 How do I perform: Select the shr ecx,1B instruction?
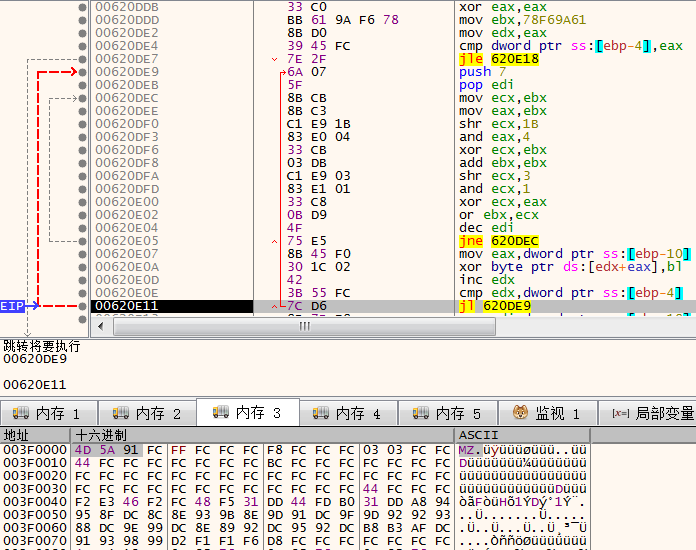point(498,124)
